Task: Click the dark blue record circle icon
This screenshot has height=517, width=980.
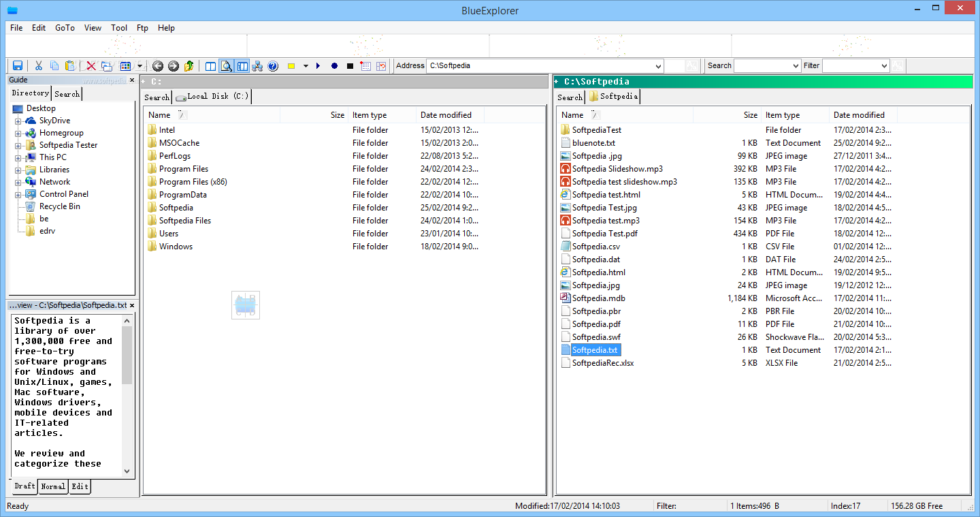Action: tap(334, 66)
